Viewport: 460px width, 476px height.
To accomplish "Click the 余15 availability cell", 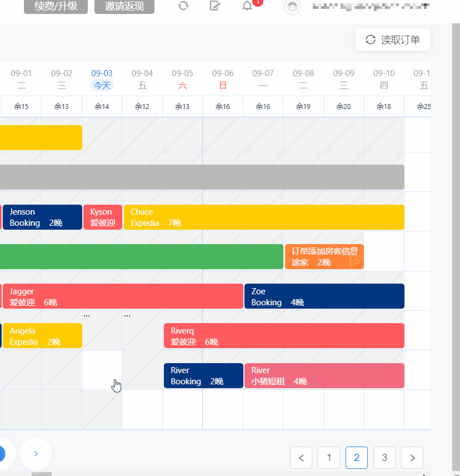I will 21,107.
